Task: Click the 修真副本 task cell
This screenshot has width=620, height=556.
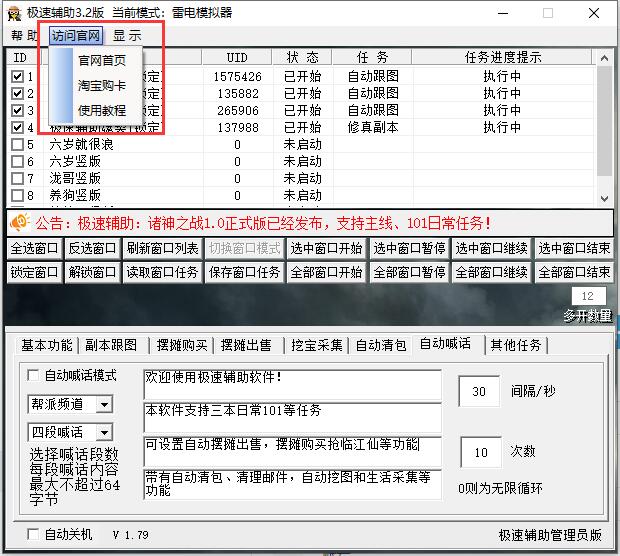Action: [373, 127]
